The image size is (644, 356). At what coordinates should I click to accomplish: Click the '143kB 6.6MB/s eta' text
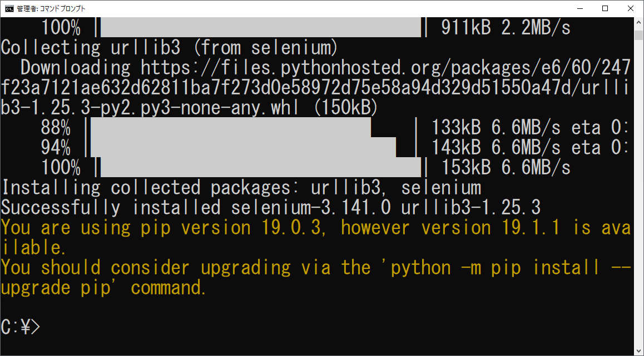tap(516, 148)
